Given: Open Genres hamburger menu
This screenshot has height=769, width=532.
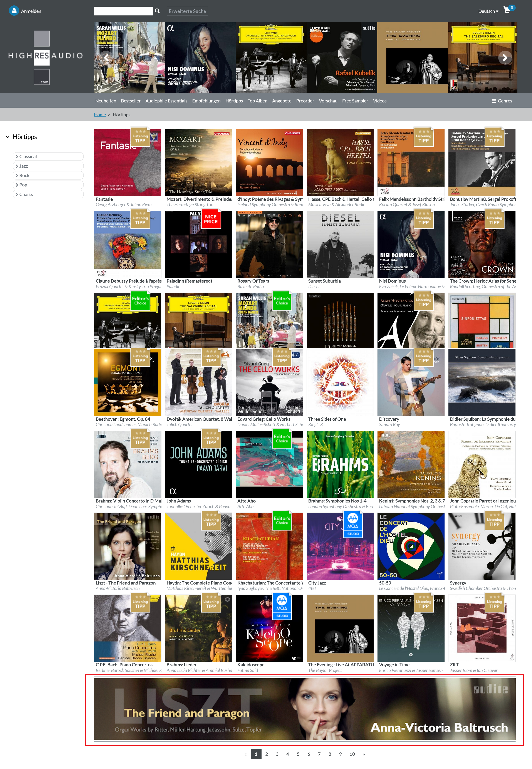Looking at the screenshot, I should coord(502,101).
